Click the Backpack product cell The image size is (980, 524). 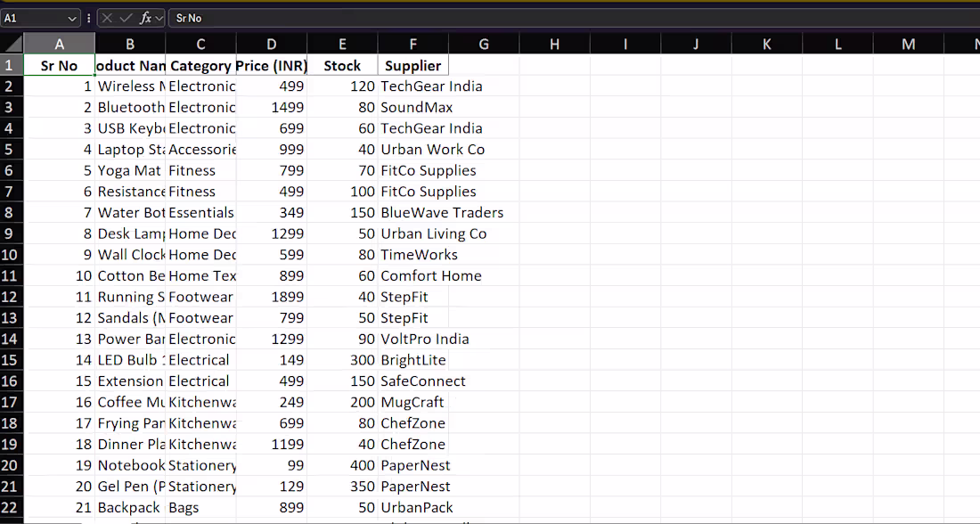click(130, 508)
